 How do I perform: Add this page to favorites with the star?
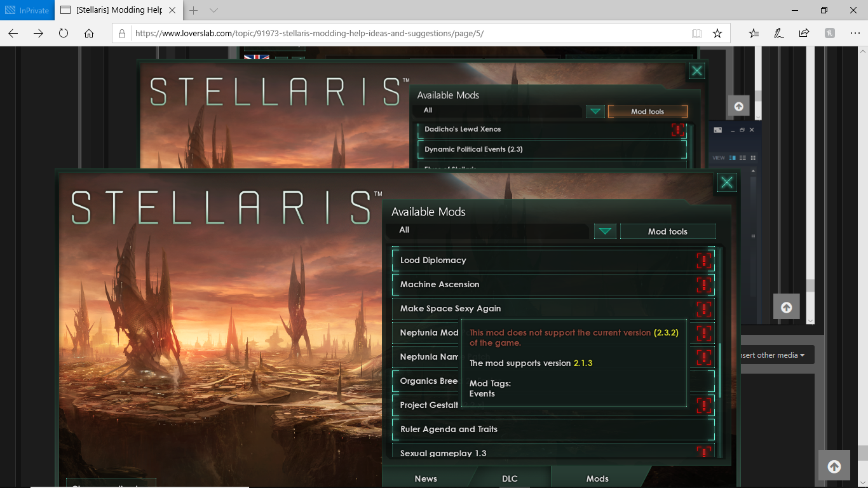[x=717, y=33]
